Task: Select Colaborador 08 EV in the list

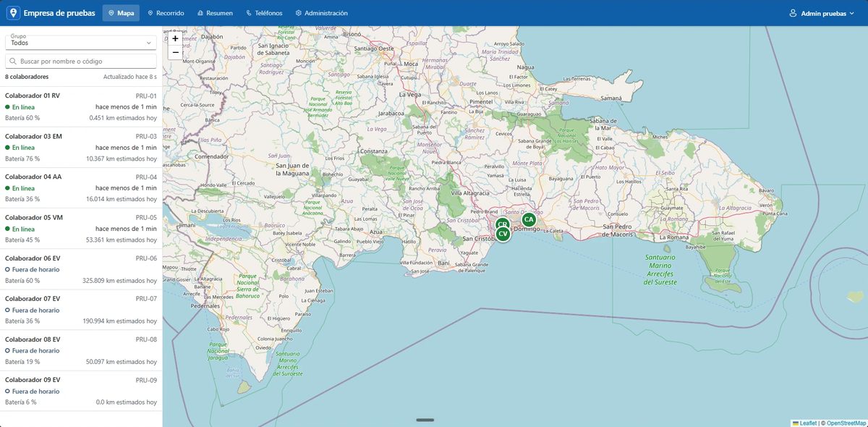Action: [x=81, y=350]
